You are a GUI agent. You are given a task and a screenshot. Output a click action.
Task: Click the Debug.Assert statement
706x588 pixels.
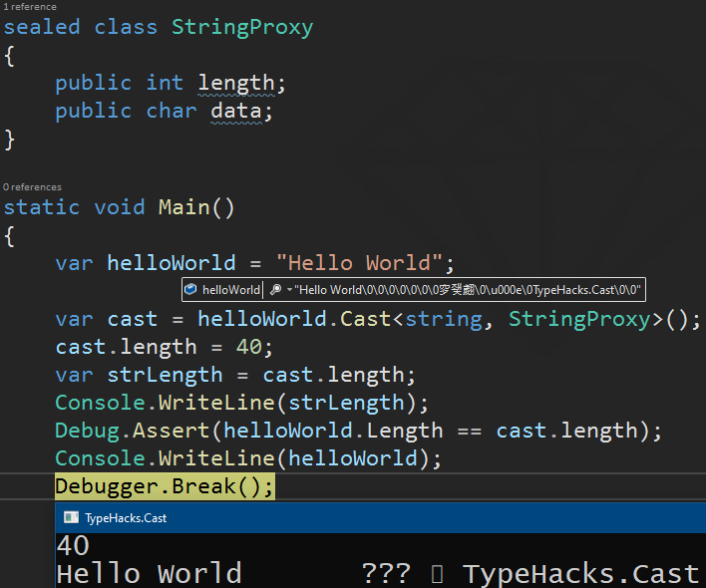pyautogui.click(x=358, y=431)
